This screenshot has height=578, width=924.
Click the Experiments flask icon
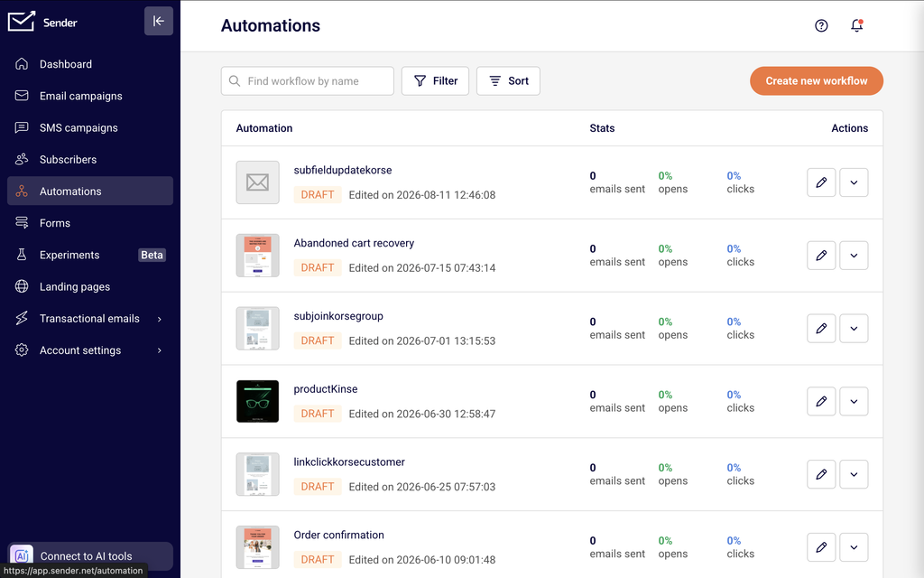[22, 255]
